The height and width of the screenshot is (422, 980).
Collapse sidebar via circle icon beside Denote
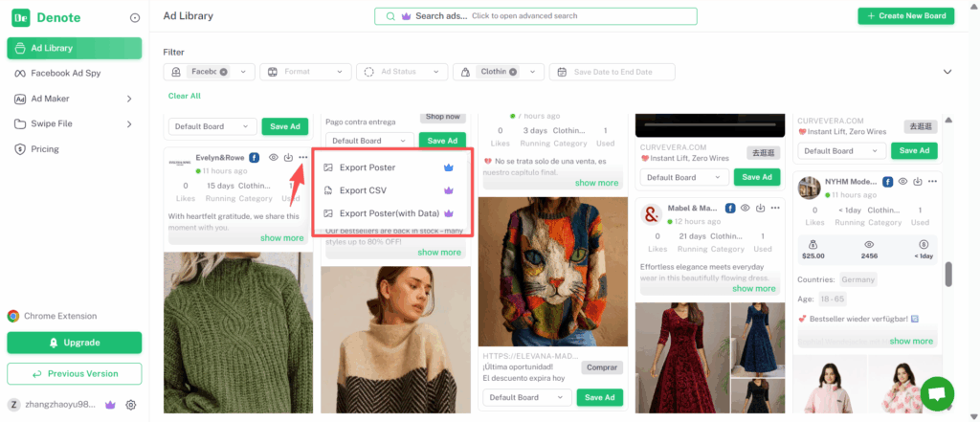point(134,18)
